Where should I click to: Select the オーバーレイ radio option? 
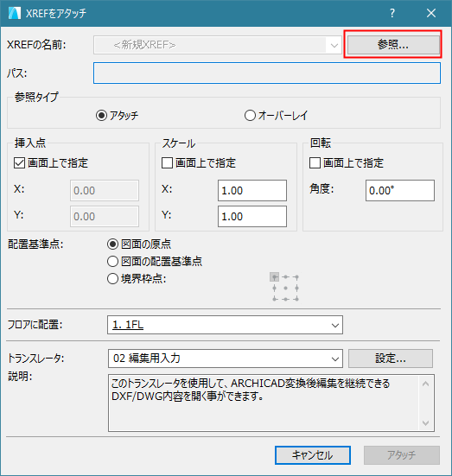pos(276,116)
